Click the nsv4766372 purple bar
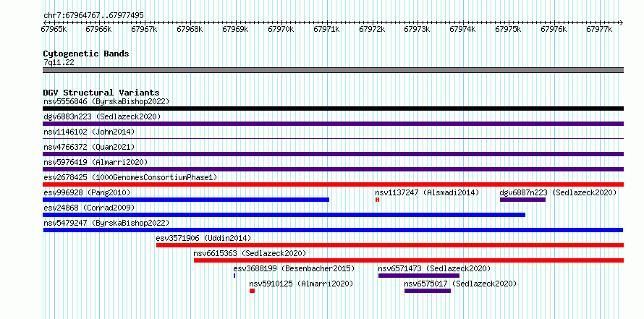 click(333, 154)
